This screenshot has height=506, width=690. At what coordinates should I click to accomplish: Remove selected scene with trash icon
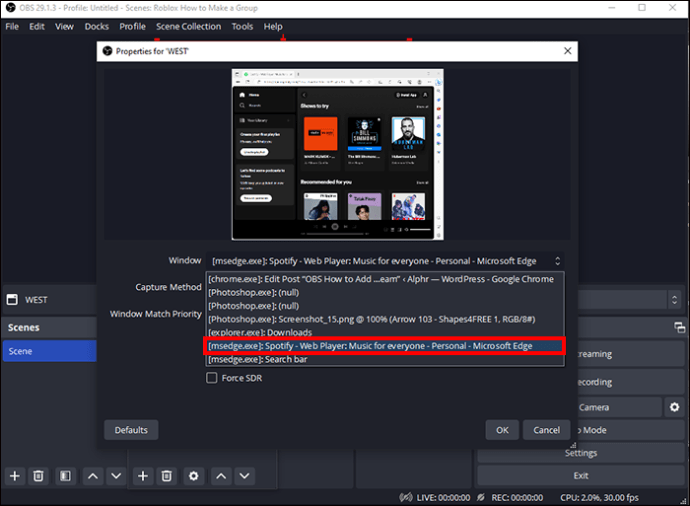pyautogui.click(x=38, y=476)
